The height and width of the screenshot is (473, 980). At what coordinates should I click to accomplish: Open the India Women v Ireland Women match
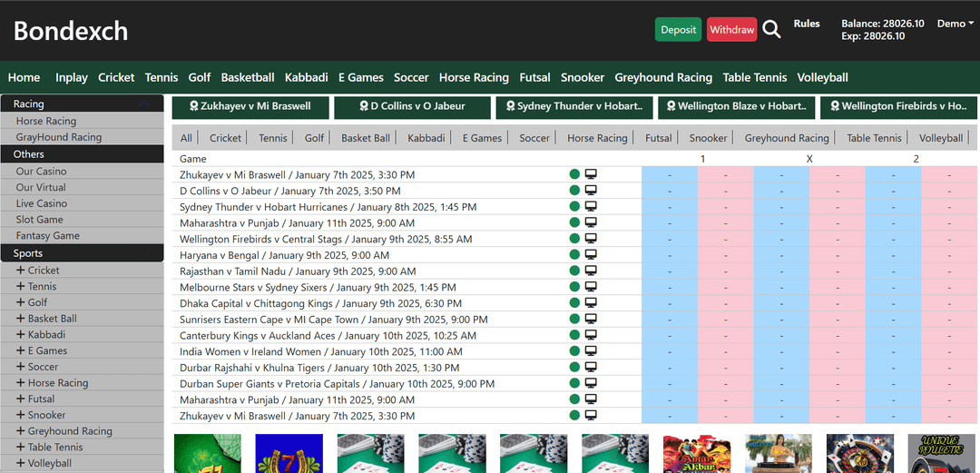pyautogui.click(x=320, y=351)
